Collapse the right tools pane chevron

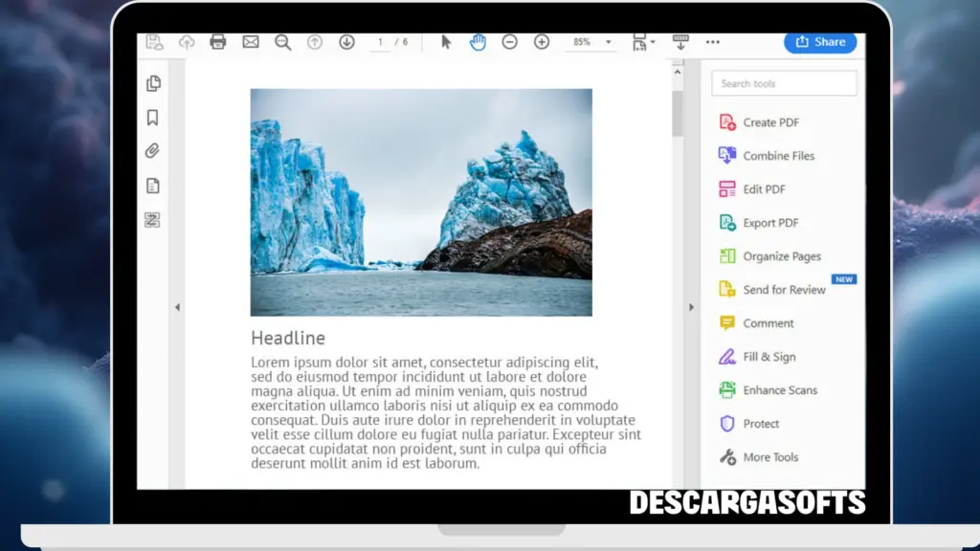[x=692, y=307]
